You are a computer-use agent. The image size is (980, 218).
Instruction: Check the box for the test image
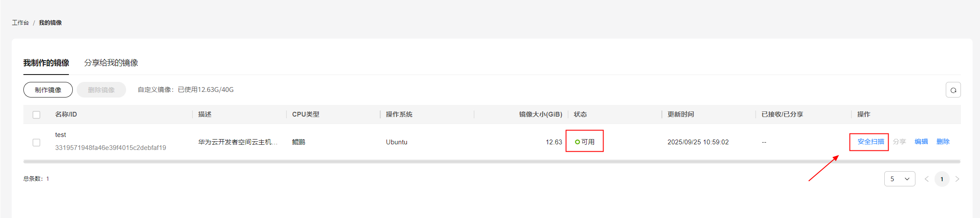pyautogui.click(x=36, y=143)
